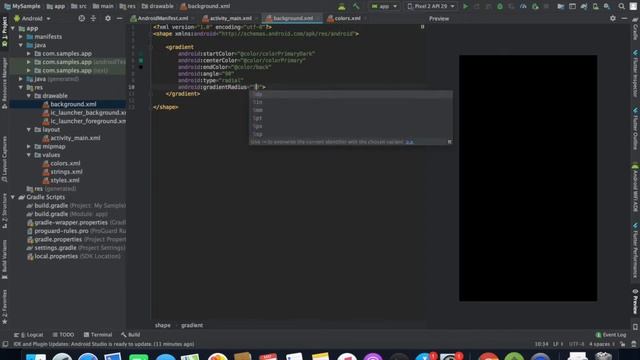Collapse the layout folder arrow
Screen dimensions: 640x360
(29, 129)
